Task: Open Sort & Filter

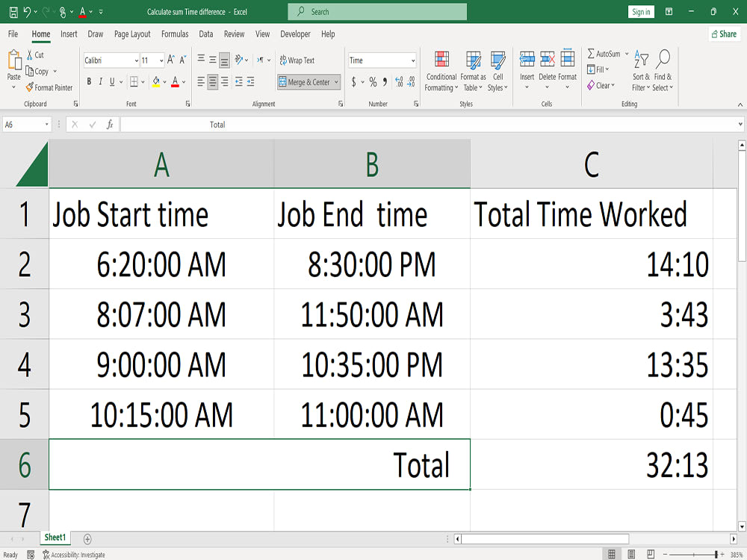Action: 641,72
